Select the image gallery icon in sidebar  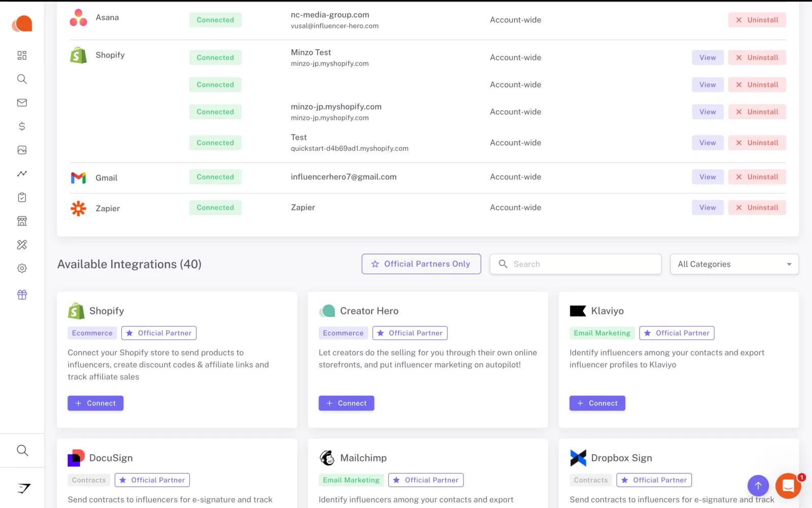[x=22, y=150]
